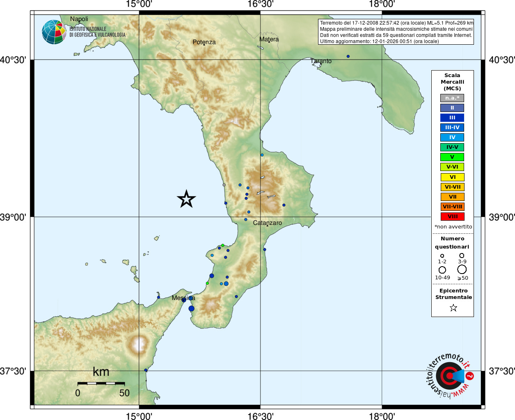Click the 10-49 questionnaire circle in legend
This screenshot has width=515, height=420.
click(442, 270)
